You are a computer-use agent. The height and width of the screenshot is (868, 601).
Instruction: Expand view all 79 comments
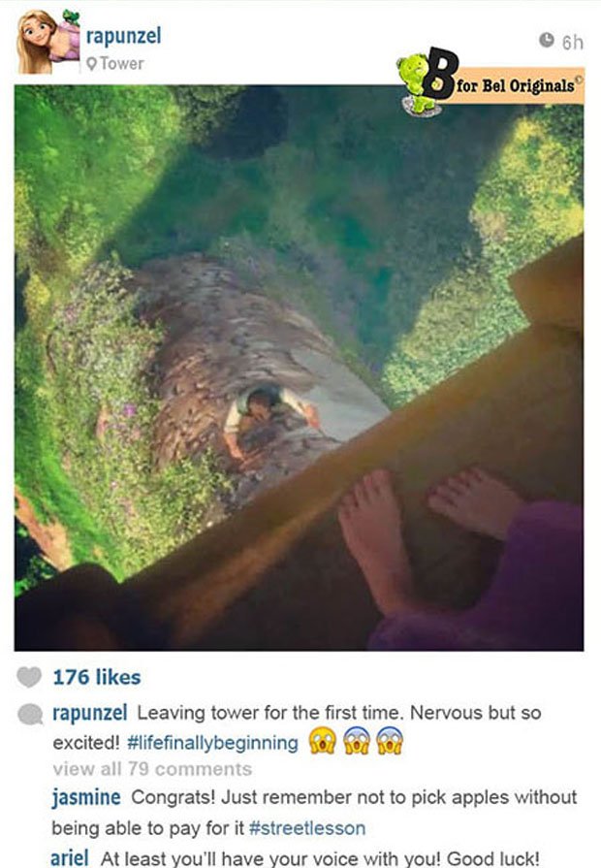tap(152, 769)
